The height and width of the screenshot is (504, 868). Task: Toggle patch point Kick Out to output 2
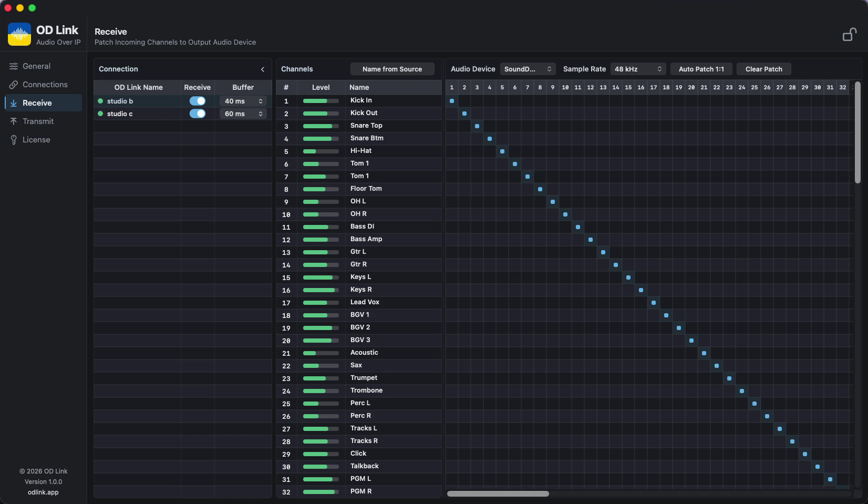point(464,114)
